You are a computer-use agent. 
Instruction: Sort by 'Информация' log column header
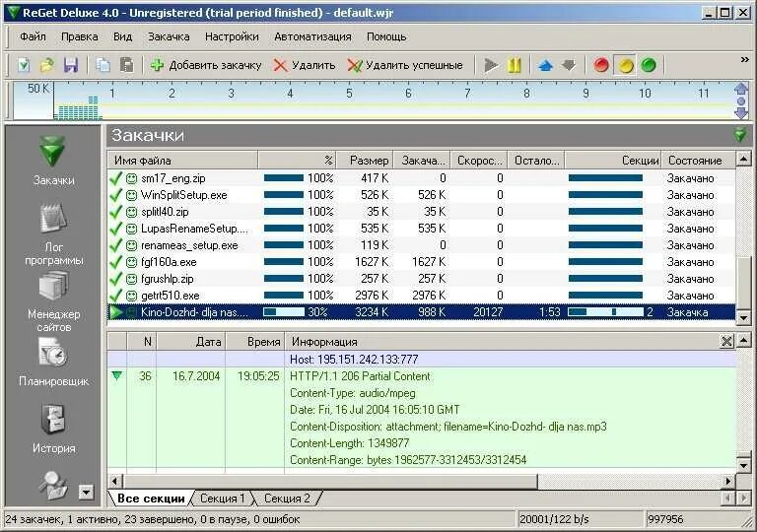502,342
